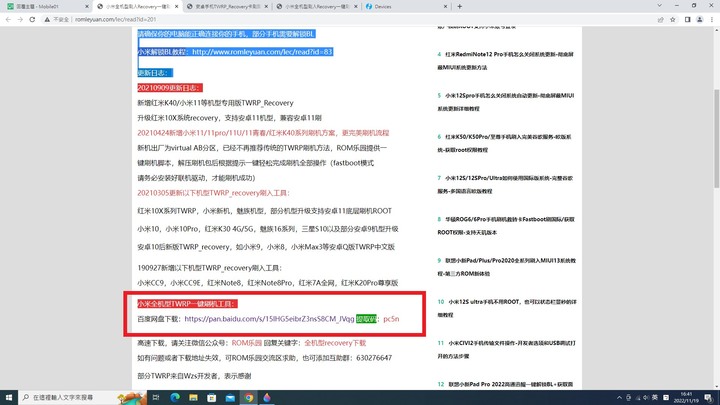
Task: Reload the current page
Action: [x=32, y=19]
